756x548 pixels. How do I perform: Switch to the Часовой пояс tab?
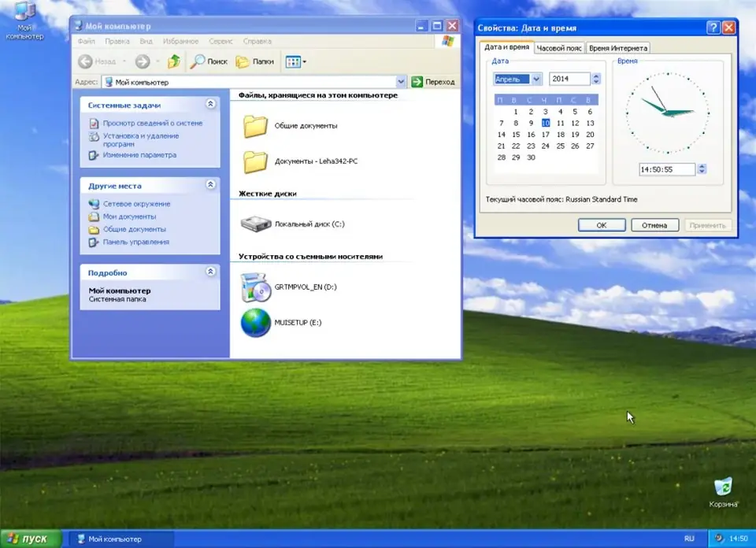coord(559,48)
